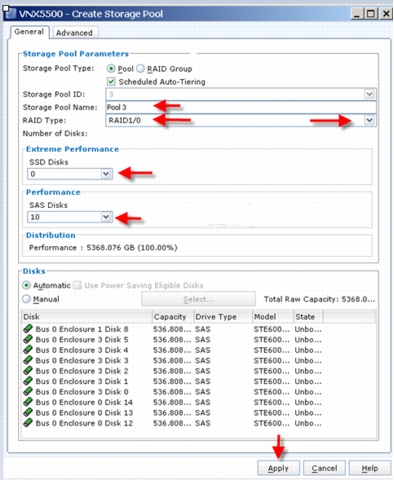394x482 pixels.
Task: Close the Create Storage Pool dialog
Action: pyautogui.click(x=386, y=14)
